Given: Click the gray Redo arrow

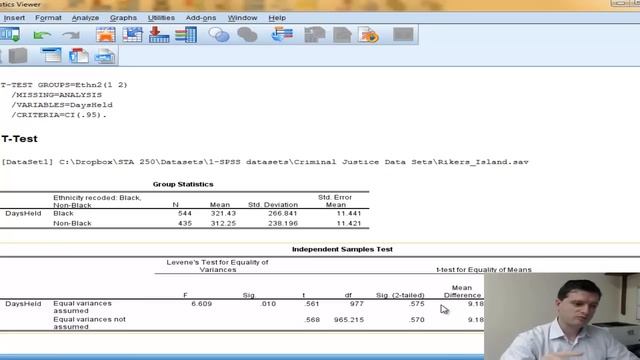Looking at the screenshot, I should [x=71, y=36].
